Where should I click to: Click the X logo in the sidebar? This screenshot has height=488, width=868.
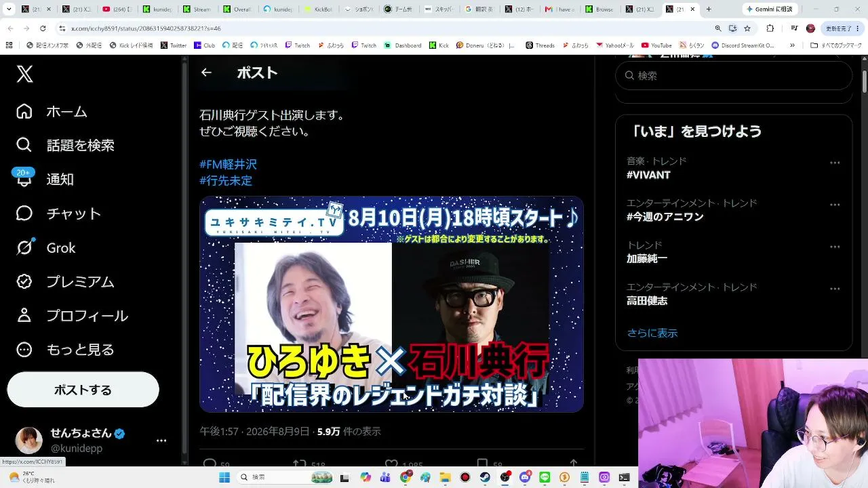click(x=25, y=74)
